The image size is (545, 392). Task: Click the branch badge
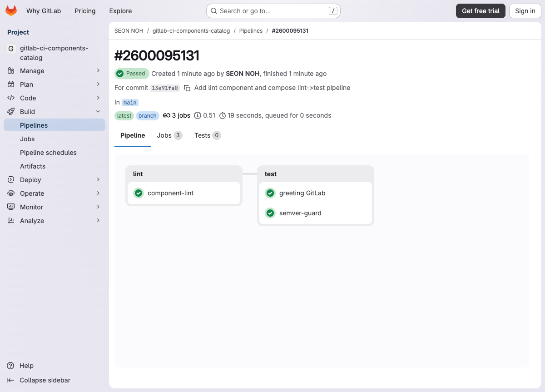[148, 116]
